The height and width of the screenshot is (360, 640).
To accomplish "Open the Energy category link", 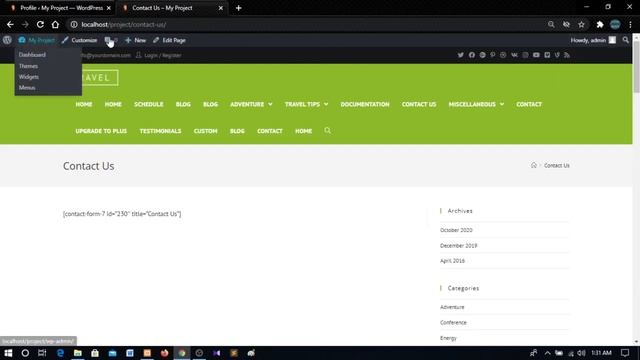I will tap(448, 338).
